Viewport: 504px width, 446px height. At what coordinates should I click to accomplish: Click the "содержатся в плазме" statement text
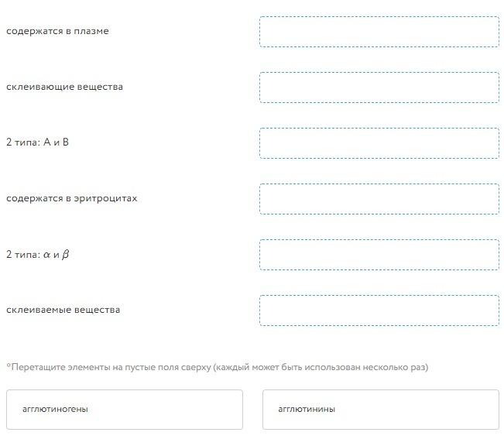57,32
